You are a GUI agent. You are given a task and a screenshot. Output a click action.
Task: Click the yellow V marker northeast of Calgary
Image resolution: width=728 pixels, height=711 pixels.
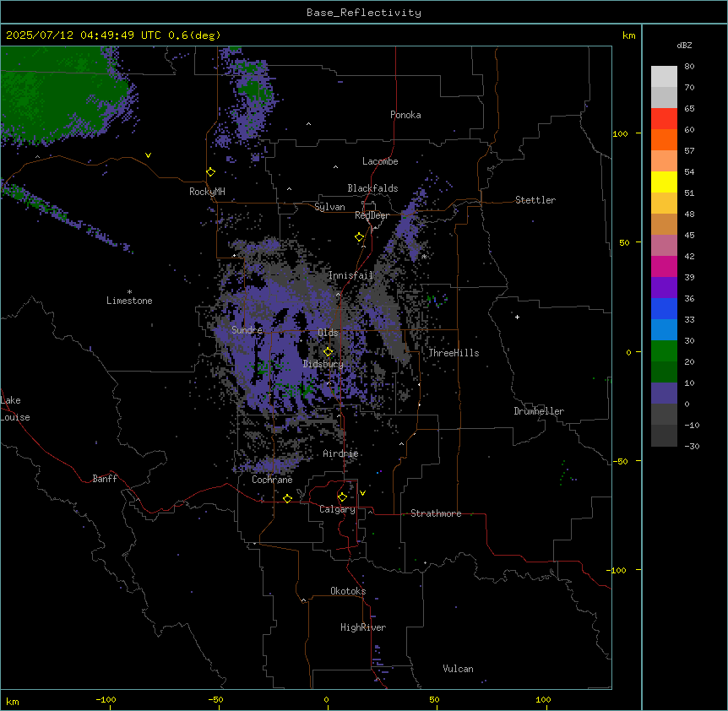pyautogui.click(x=362, y=493)
